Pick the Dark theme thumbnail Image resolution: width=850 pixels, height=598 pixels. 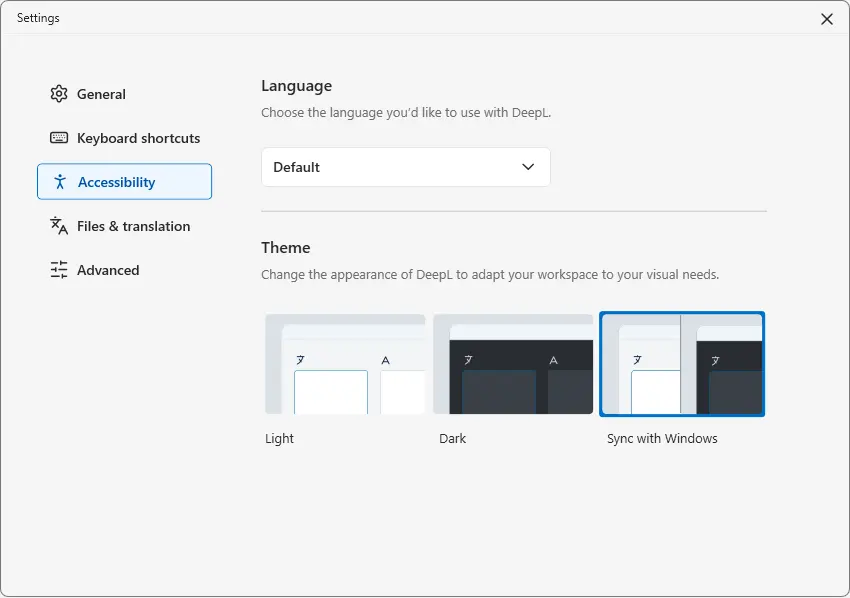513,364
